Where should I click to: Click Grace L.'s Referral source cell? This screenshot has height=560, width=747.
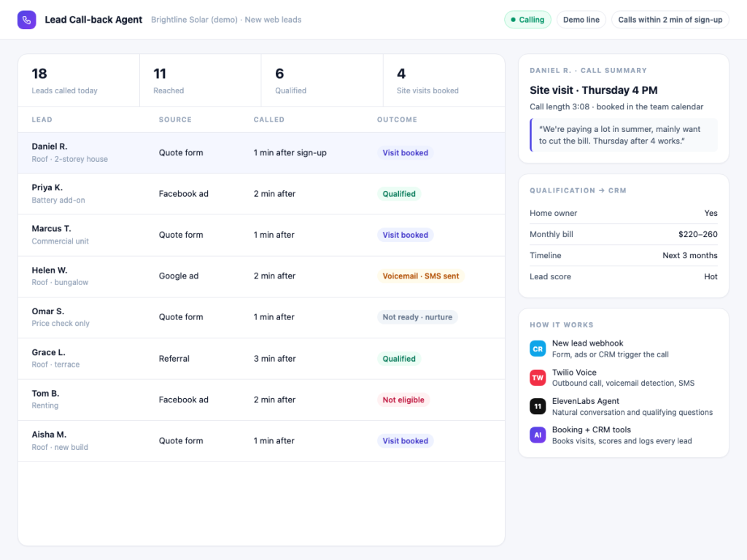click(174, 359)
